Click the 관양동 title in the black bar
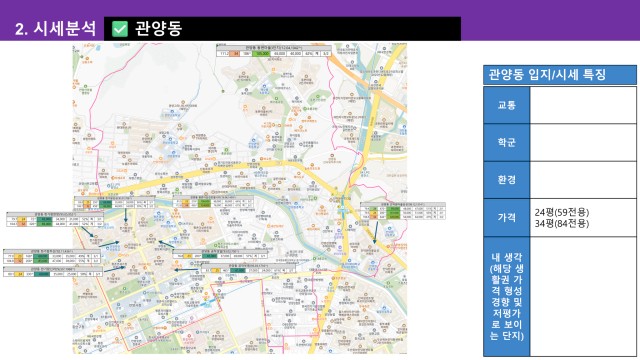This screenshot has height=360, width=640. 158,29
